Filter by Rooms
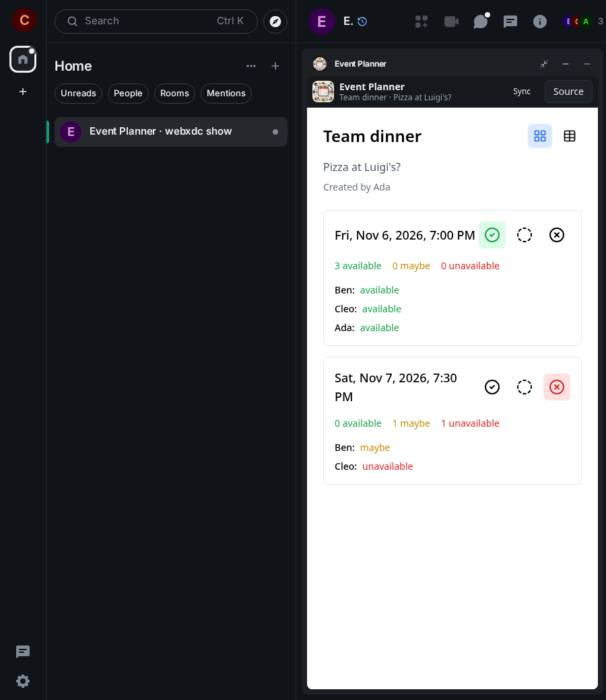The image size is (606, 700). 174,94
